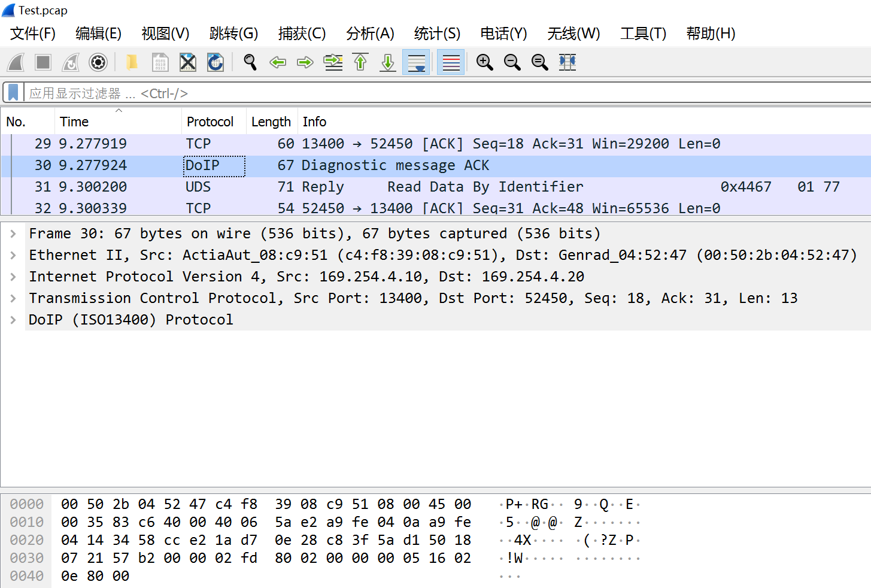Open the find packet search
Screen dimensions: 871x588
[250, 62]
